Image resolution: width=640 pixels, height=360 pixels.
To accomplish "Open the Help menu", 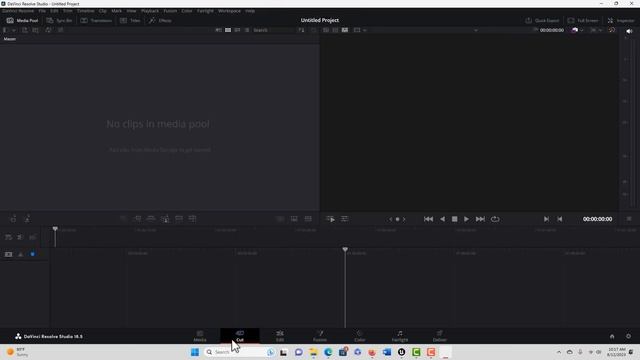I will click(250, 11).
